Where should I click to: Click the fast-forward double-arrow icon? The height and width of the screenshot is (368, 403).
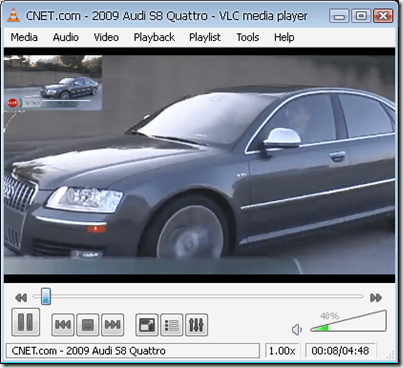pyautogui.click(x=376, y=297)
